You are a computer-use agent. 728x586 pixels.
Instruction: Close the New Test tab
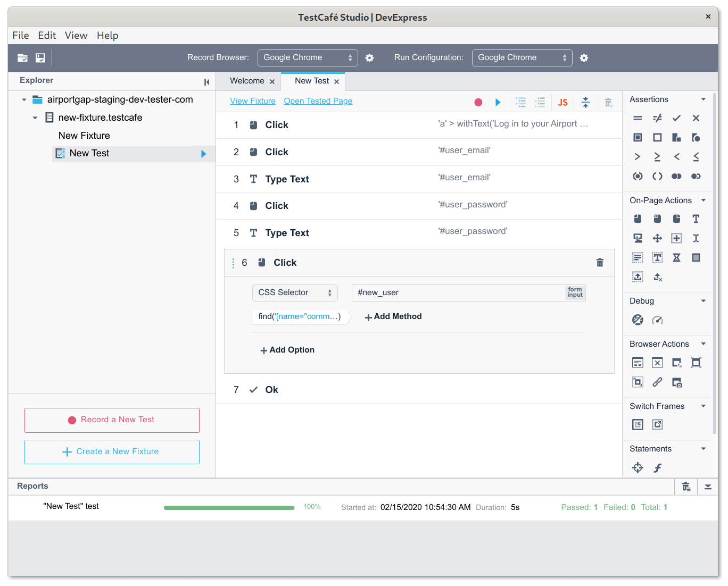click(336, 81)
